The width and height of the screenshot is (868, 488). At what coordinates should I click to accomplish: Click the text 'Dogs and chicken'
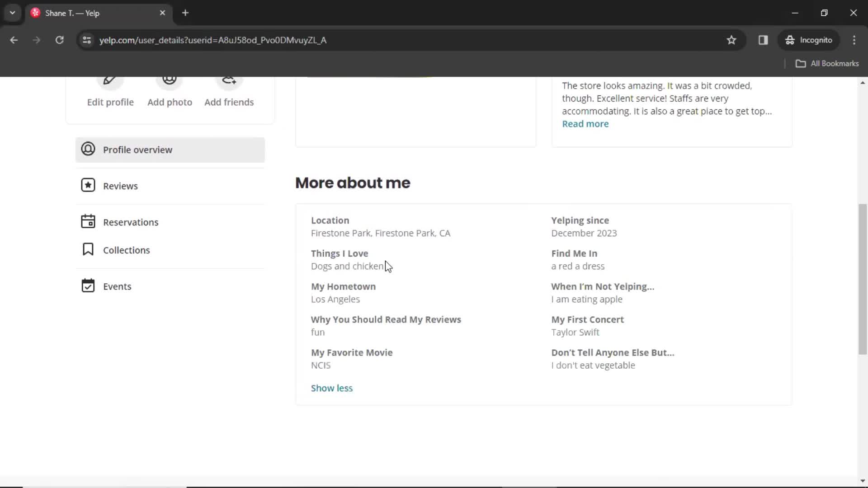click(x=347, y=267)
